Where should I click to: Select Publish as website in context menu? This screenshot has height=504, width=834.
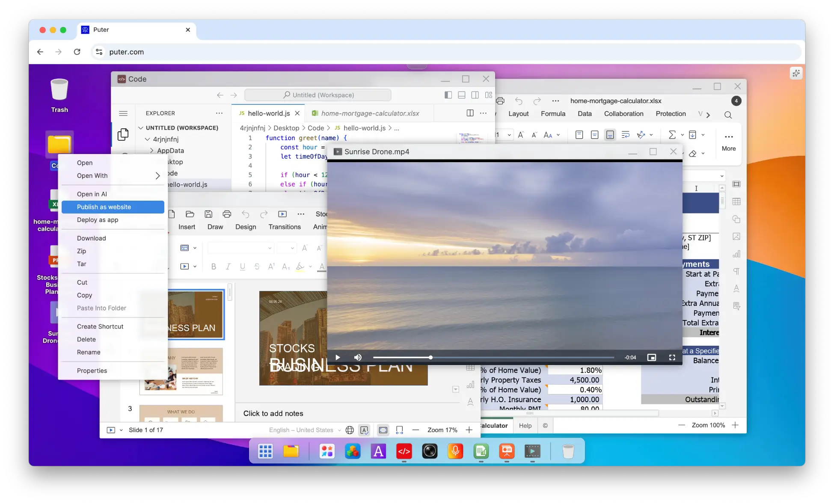pyautogui.click(x=113, y=207)
